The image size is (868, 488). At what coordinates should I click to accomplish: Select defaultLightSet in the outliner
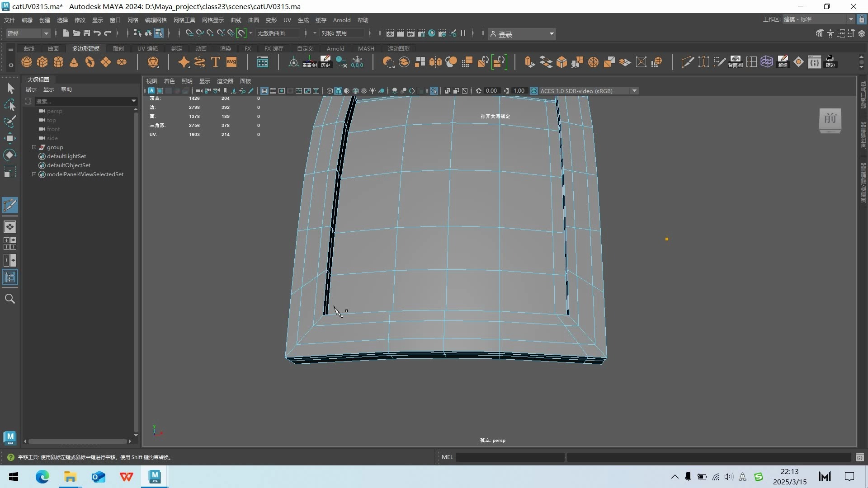tap(66, 156)
